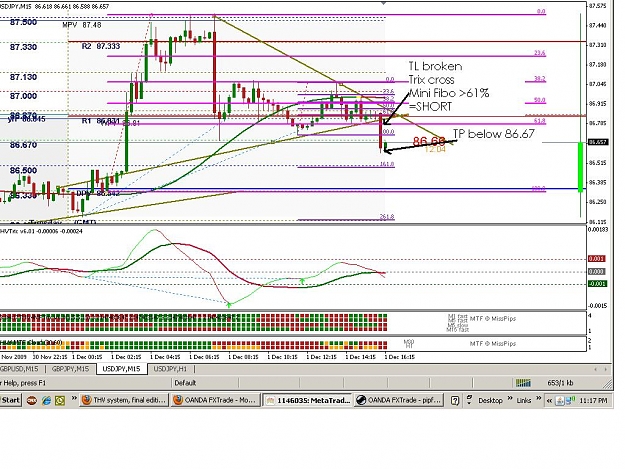Select the USDJPY,M15 chart tab
The image size is (625, 469).
[122, 369]
